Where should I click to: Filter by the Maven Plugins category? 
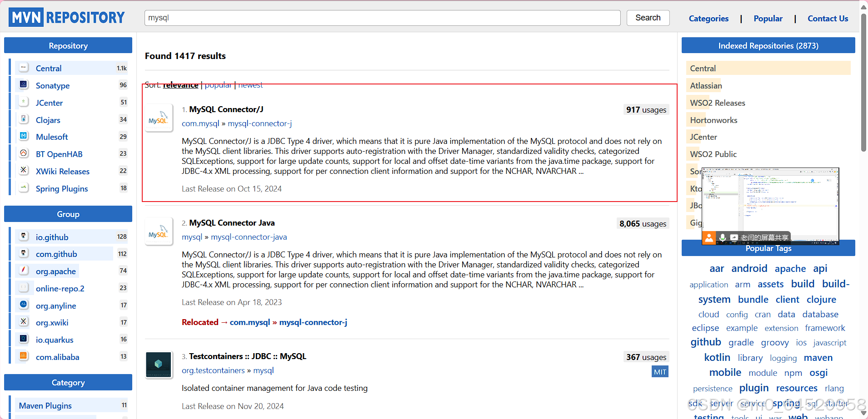[x=45, y=405]
